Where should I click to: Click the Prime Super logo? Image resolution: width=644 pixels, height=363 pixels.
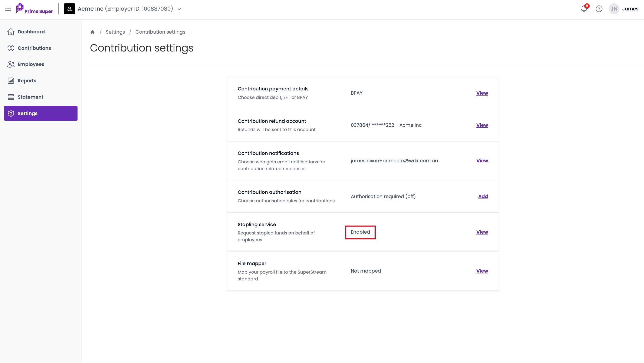(x=34, y=9)
